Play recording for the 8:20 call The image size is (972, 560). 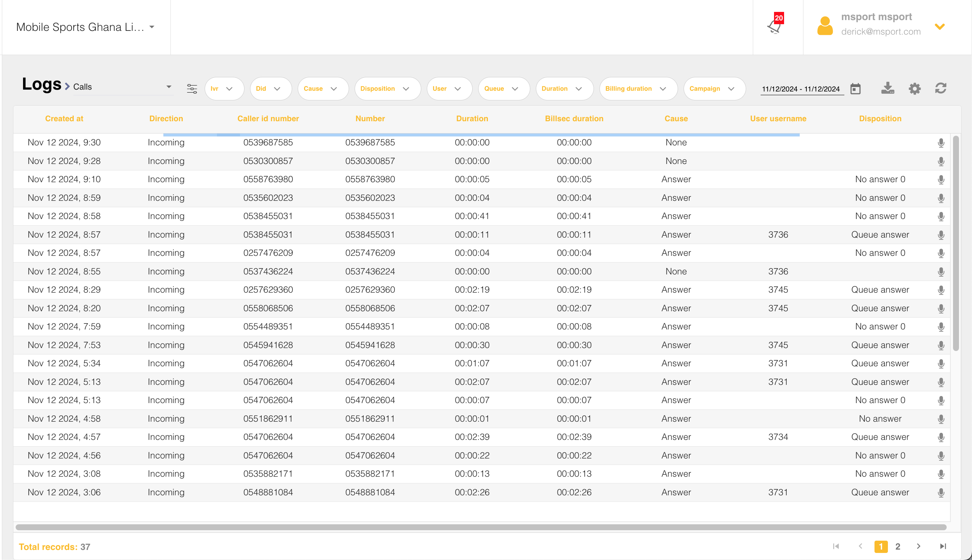[941, 309]
